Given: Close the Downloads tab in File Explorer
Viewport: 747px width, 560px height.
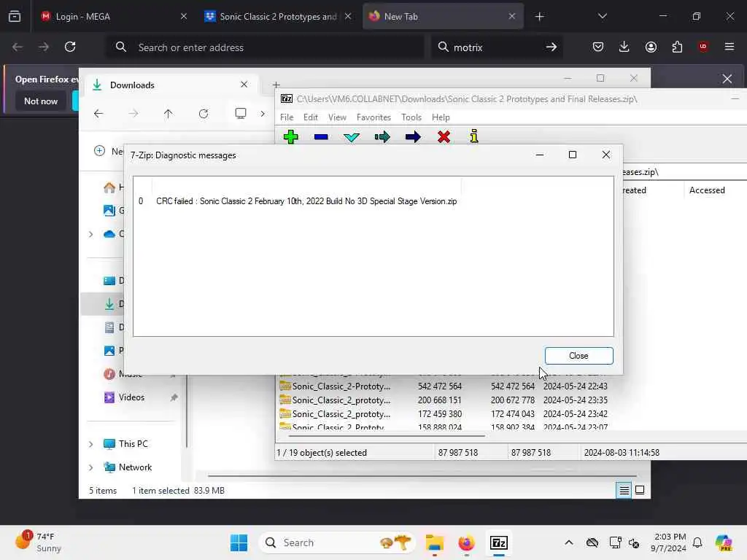Looking at the screenshot, I should pyautogui.click(x=244, y=85).
